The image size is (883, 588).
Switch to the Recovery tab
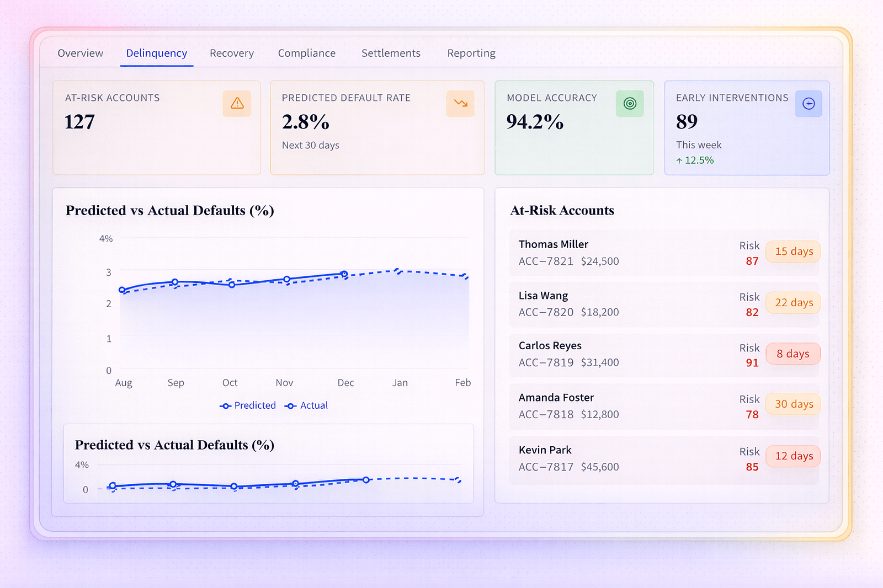coord(232,53)
